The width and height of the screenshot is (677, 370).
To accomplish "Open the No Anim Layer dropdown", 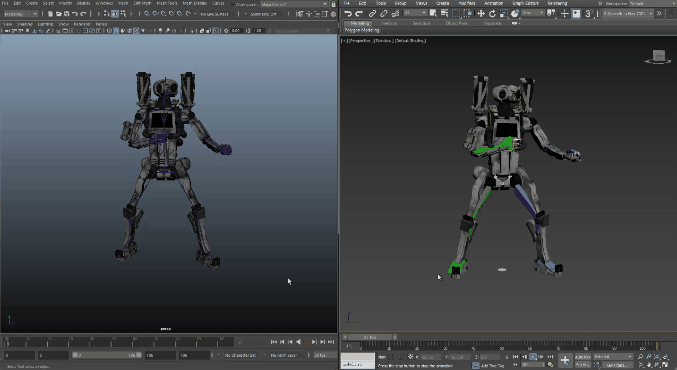I will (286, 355).
